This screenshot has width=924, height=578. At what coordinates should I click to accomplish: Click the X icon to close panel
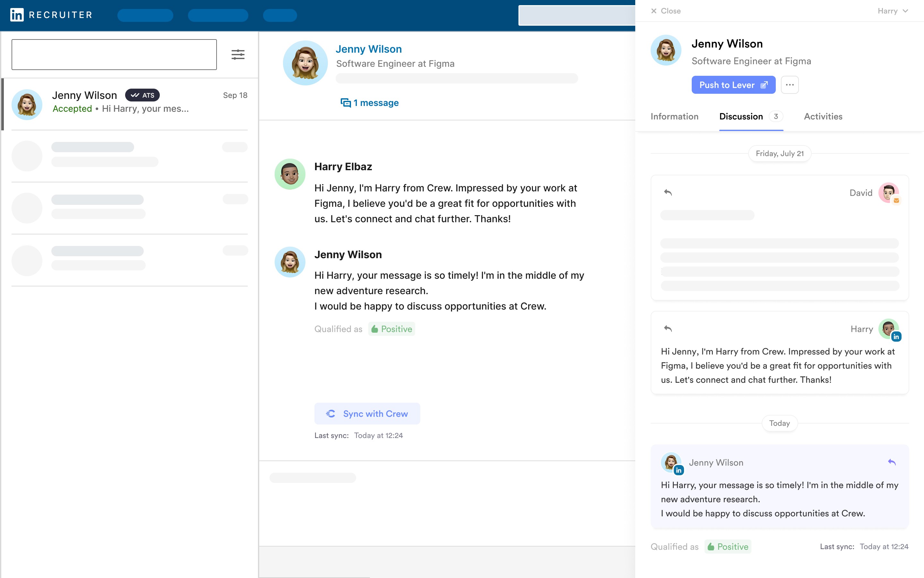click(x=654, y=11)
